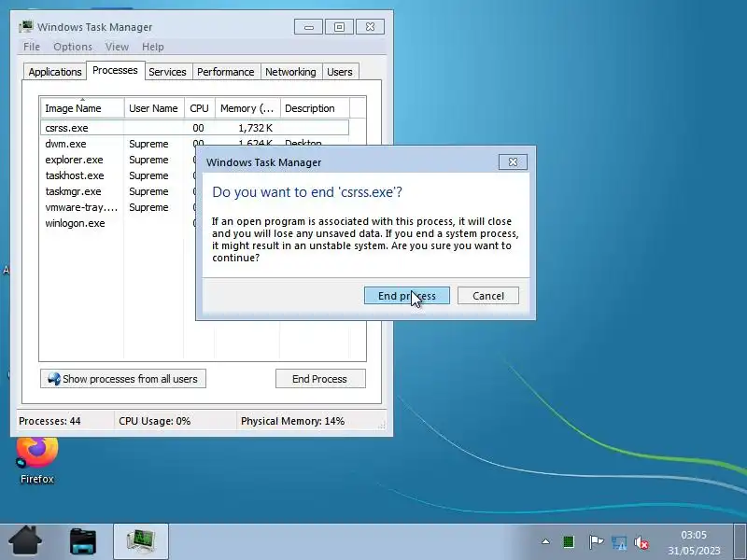Maximize the Task Manager window
The height and width of the screenshot is (560, 747).
pyautogui.click(x=339, y=27)
